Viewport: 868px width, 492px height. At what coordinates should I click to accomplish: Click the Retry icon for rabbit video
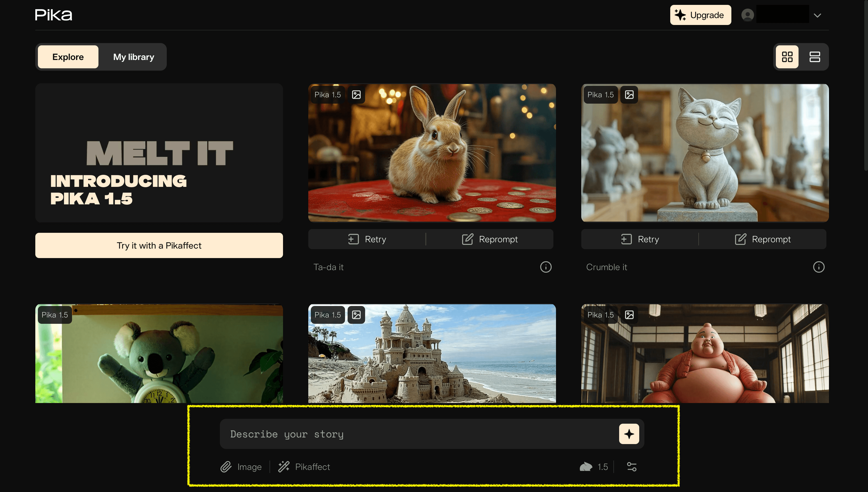coord(352,239)
